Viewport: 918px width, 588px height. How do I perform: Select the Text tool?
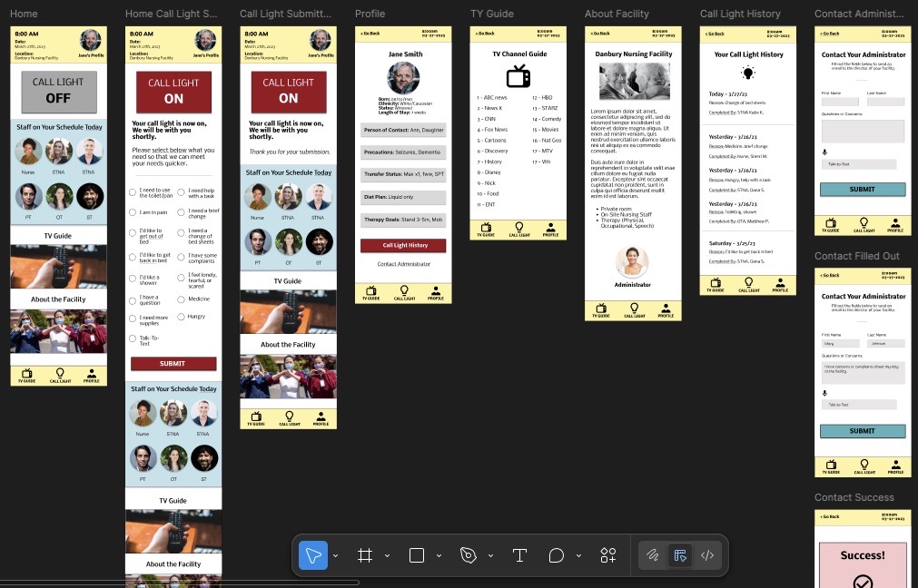click(x=519, y=555)
